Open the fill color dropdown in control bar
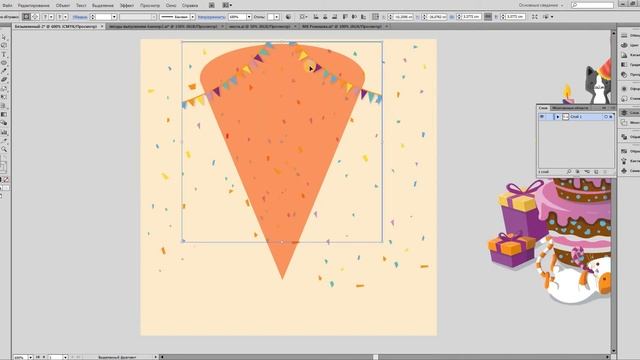 tap(51, 17)
